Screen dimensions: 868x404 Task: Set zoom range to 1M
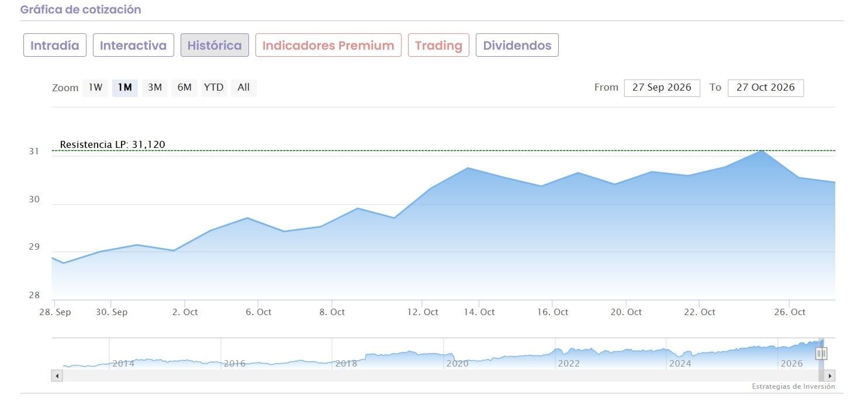[x=125, y=88]
